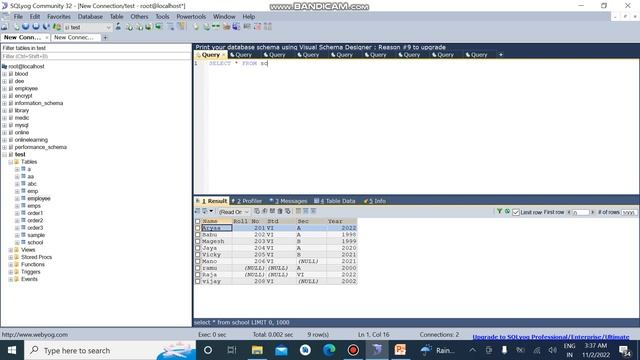Select the 'Stored Procs' folder in tree

point(36,257)
